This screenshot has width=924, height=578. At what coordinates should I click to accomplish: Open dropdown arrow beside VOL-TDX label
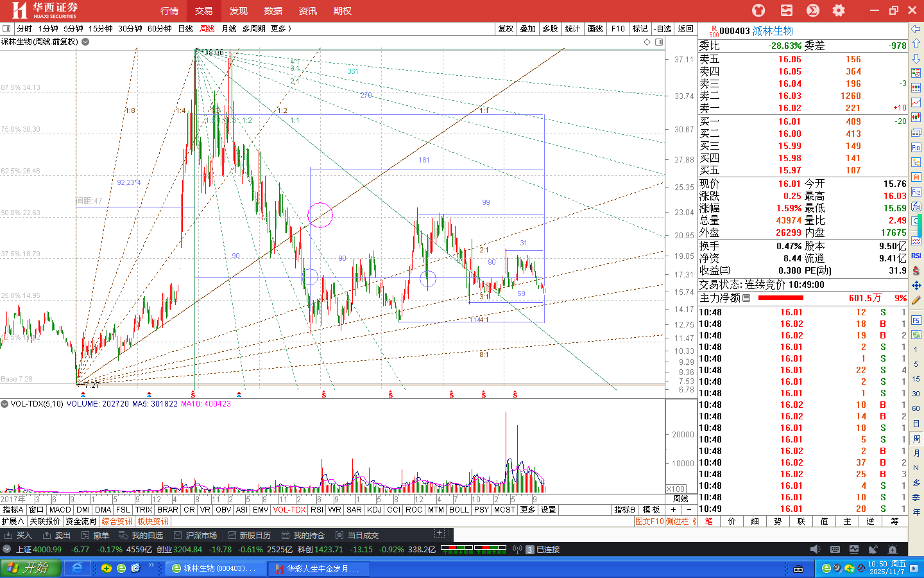pyautogui.click(x=4, y=404)
